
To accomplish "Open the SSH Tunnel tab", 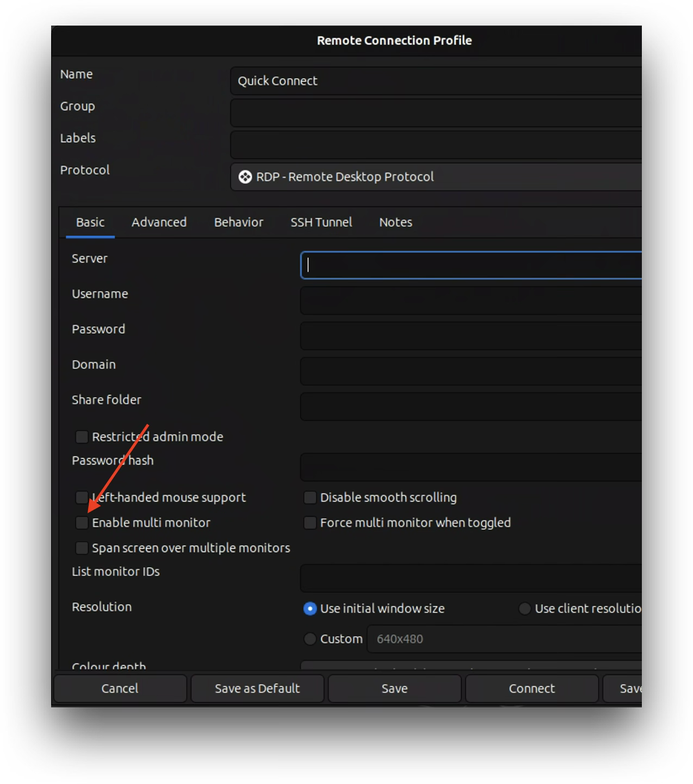I will [x=321, y=222].
